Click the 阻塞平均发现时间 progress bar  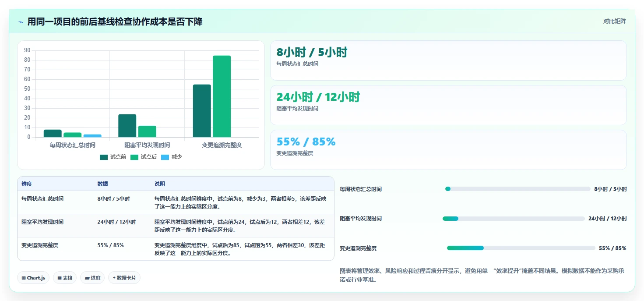pos(514,218)
